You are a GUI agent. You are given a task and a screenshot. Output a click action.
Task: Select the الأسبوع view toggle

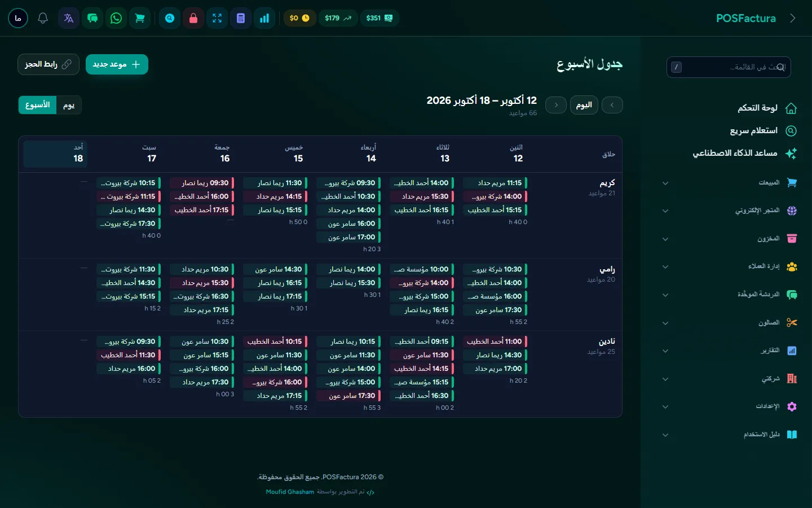point(38,105)
